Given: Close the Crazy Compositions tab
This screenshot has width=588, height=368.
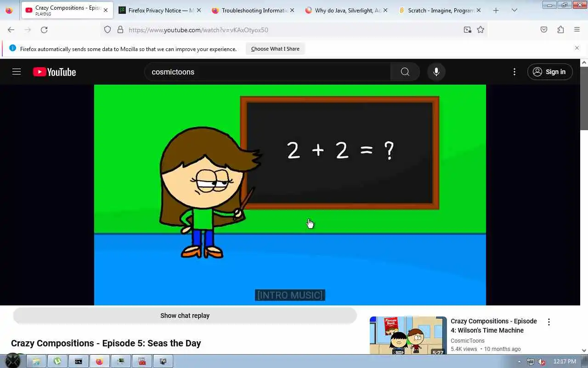Looking at the screenshot, I should tap(106, 10).
